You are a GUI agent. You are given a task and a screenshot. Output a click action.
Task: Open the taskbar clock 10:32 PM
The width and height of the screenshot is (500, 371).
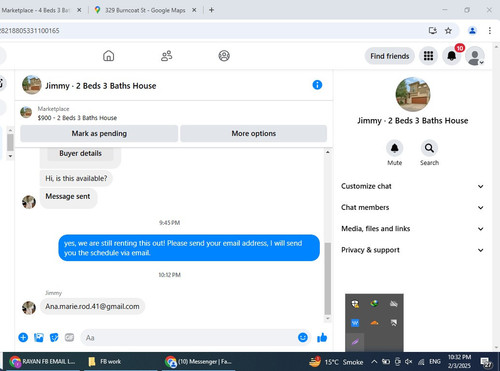coord(459,361)
